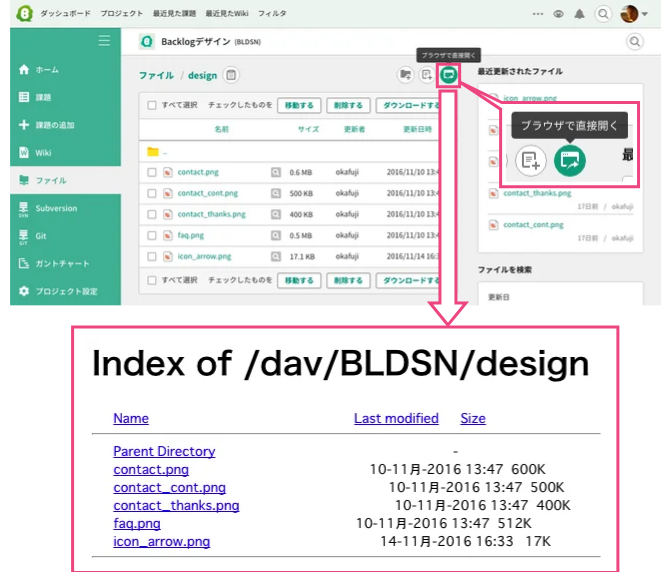Click the bottom 削除する button
661x572 pixels.
(x=348, y=281)
